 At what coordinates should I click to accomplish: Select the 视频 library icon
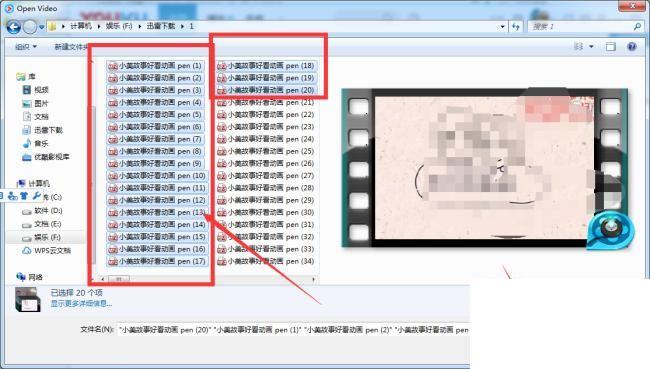click(27, 90)
